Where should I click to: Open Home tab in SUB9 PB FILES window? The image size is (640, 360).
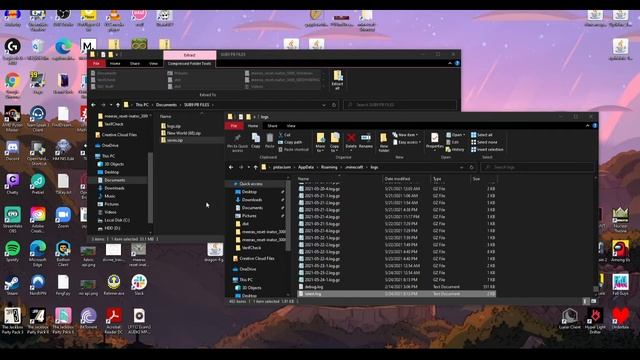coord(115,64)
